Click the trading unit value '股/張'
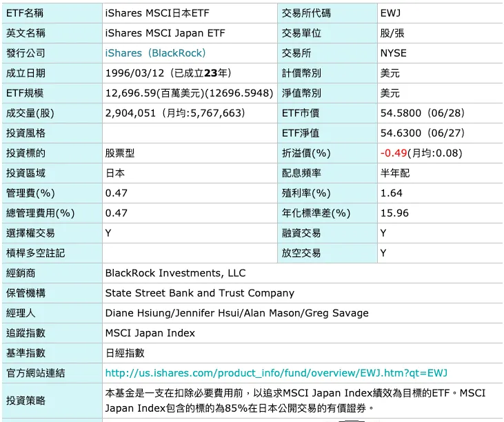504x422 pixels. [x=392, y=33]
